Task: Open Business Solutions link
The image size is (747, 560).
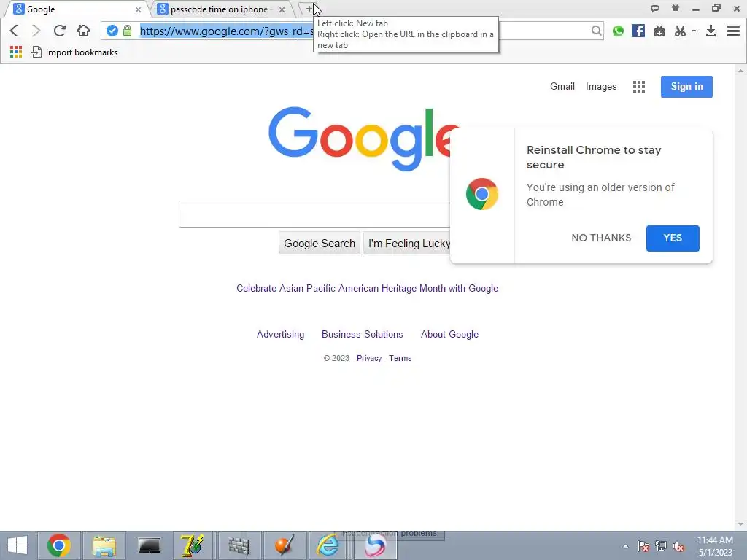Action: point(362,334)
